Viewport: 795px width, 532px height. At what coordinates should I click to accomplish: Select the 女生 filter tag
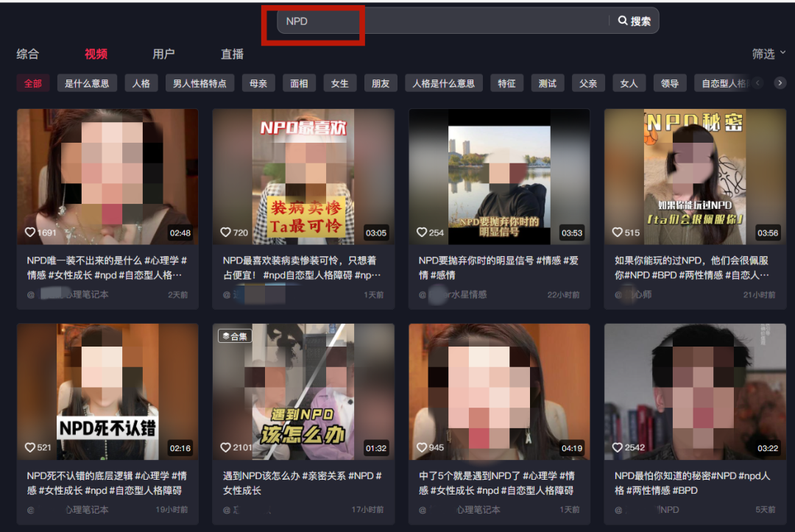(x=339, y=83)
